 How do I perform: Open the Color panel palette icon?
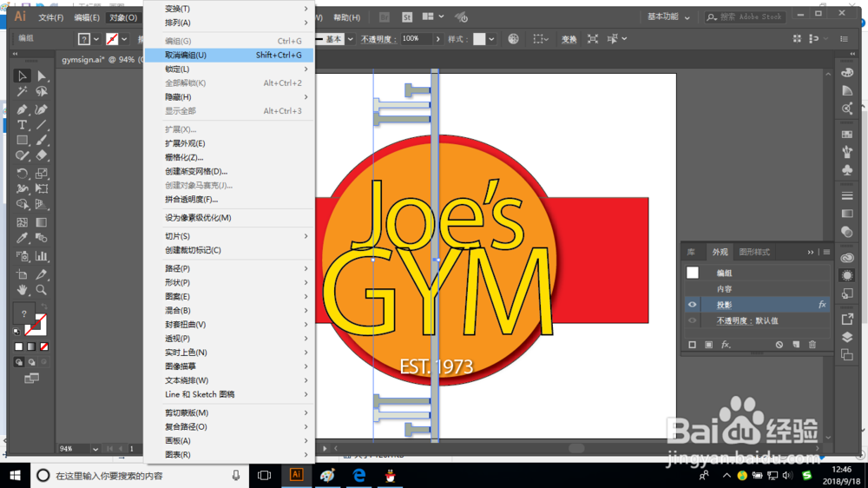847,73
